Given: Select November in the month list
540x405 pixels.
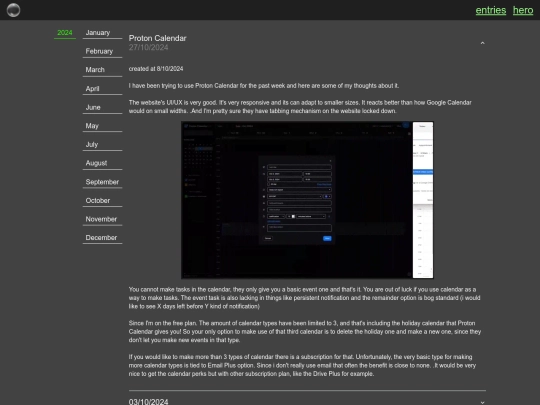Looking at the screenshot, I should (102, 219).
